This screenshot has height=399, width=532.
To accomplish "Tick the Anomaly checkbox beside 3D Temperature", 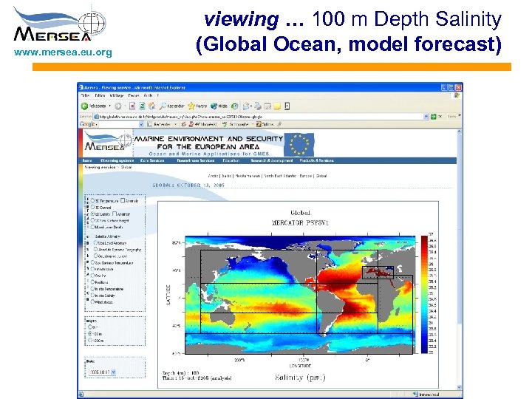I will [123, 200].
